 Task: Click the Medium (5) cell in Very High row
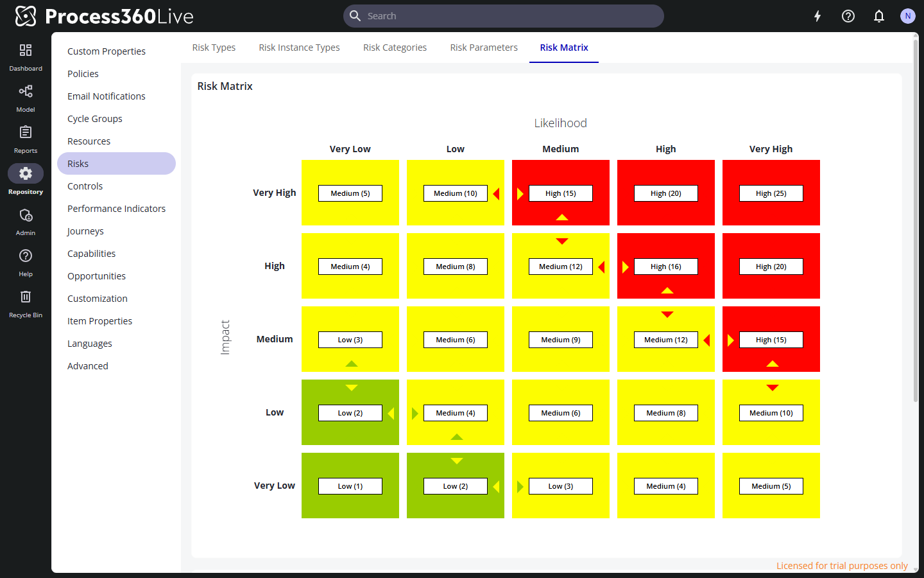pyautogui.click(x=350, y=193)
